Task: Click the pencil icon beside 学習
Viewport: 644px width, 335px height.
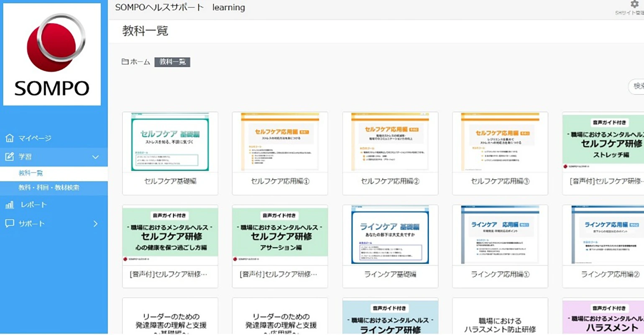Action: (10, 157)
